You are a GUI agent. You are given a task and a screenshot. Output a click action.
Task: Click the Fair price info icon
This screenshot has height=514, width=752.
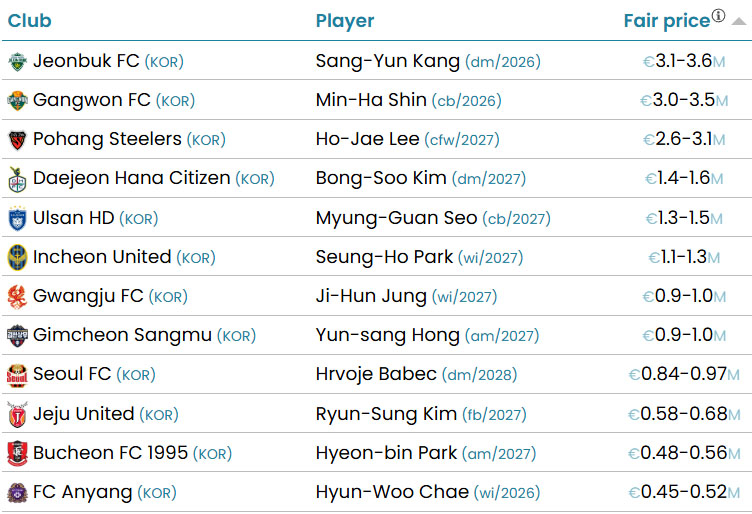718,17
